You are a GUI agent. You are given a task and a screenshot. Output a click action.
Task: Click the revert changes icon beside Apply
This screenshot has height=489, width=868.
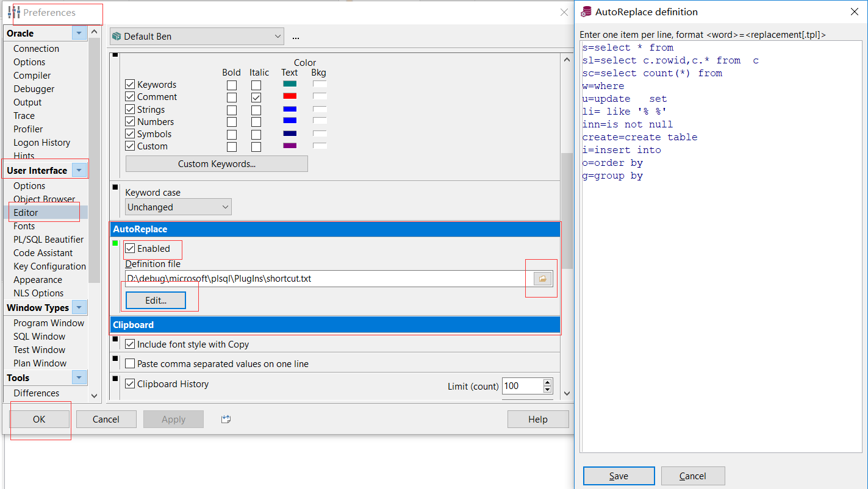click(x=226, y=419)
